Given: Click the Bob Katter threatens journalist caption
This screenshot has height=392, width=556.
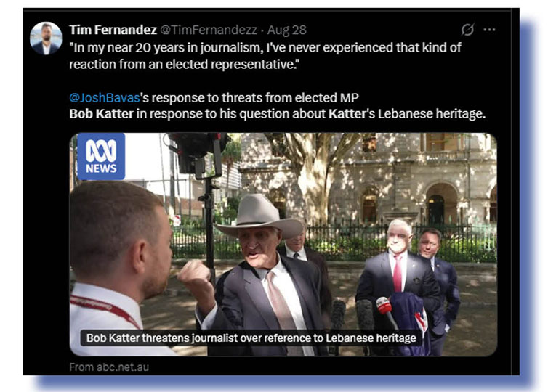Looking at the screenshot, I should [x=251, y=338].
